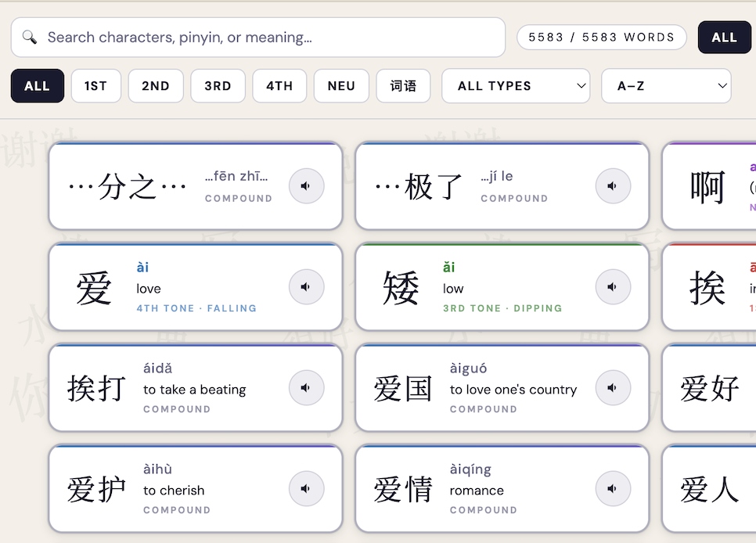Filter words by NEU neutral tone
This screenshot has height=543, width=756.
341,86
